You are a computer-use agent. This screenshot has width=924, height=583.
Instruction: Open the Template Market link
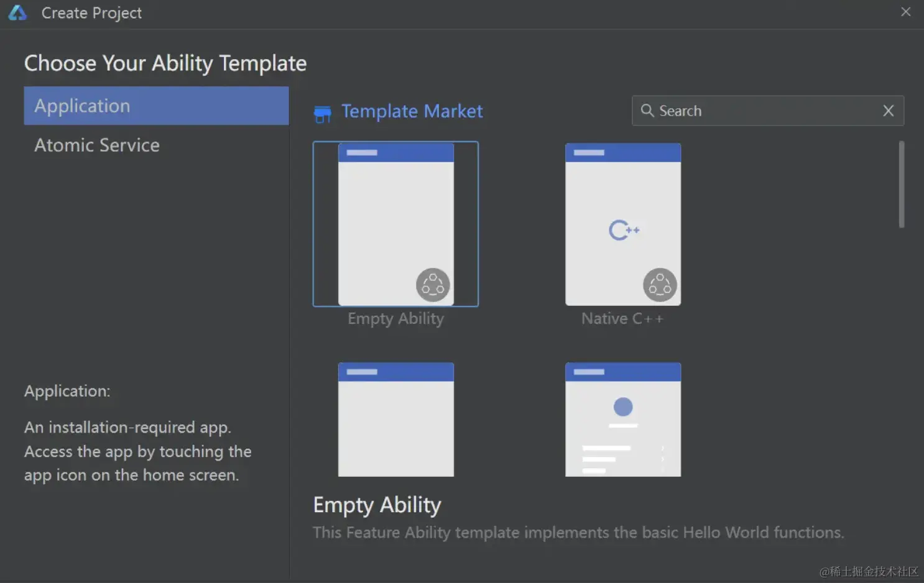tap(412, 111)
